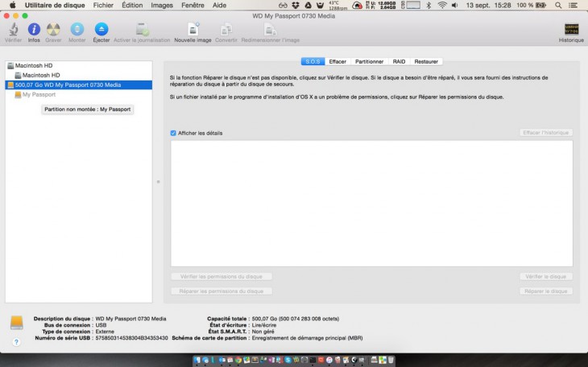Open the Images menu
The height and width of the screenshot is (367, 588).
(161, 5)
